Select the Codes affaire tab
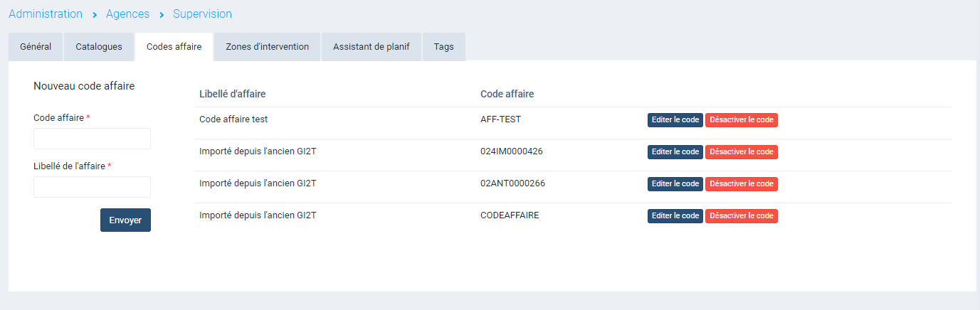Viewport: 980px width, 310px height. coord(174,47)
